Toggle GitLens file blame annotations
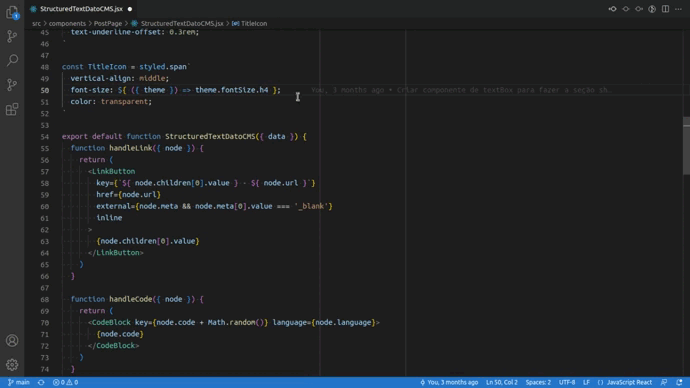This screenshot has height=388, width=690. 652,9
